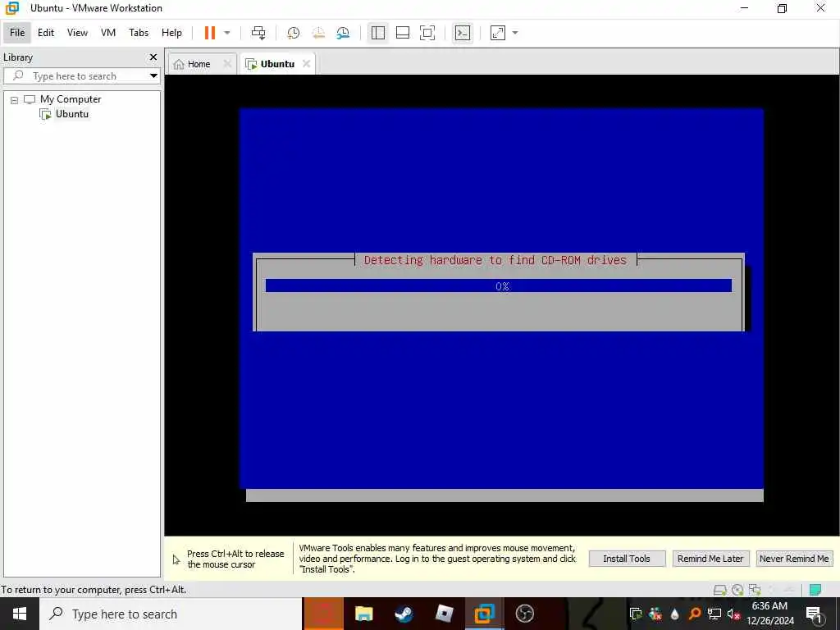Click the muted volume tray icon
Image resolution: width=840 pixels, height=630 pixels.
[x=733, y=614]
